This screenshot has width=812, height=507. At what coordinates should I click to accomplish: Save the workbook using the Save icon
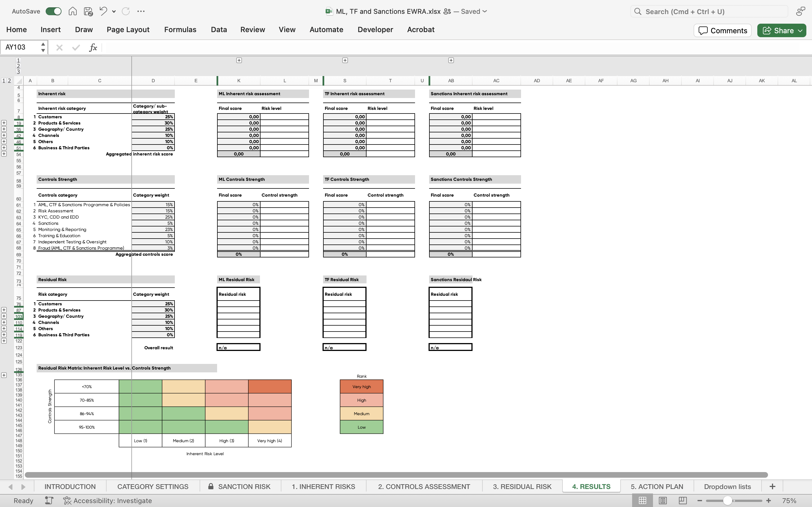pyautogui.click(x=88, y=11)
